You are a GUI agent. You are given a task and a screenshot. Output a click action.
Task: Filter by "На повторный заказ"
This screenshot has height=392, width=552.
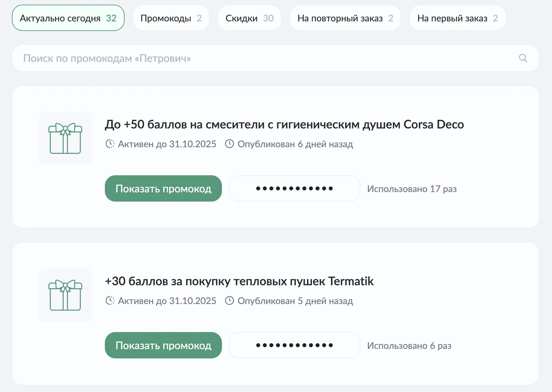(345, 18)
